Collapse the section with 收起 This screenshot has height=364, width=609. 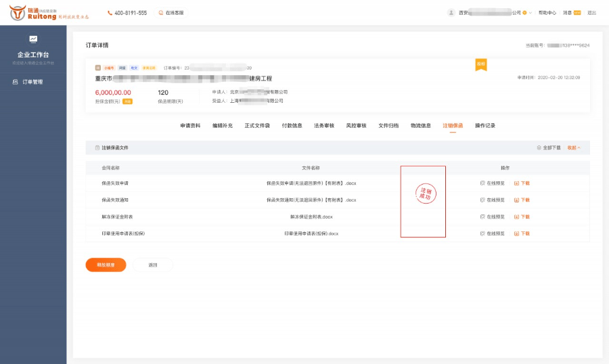click(x=574, y=147)
